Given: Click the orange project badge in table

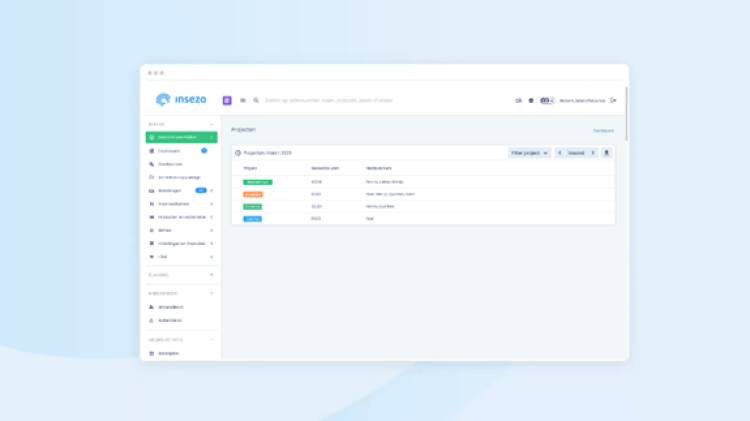Looking at the screenshot, I should [x=252, y=194].
